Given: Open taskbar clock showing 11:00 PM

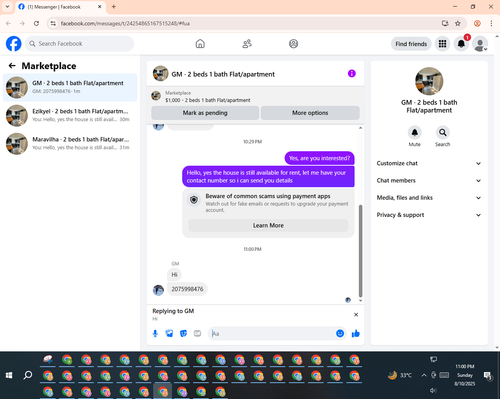Looking at the screenshot, I should 465,375.
